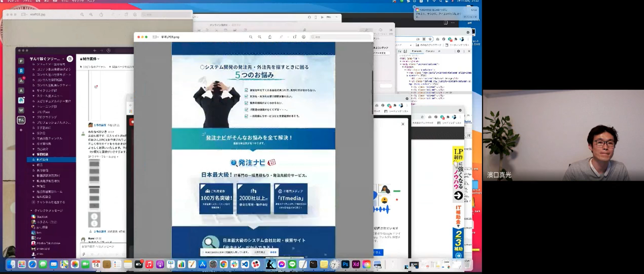Go back in Slack history arrow

click(x=95, y=51)
